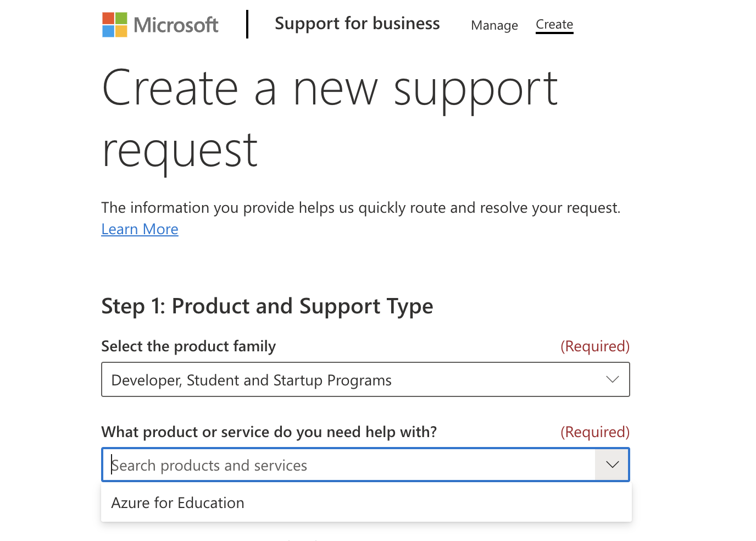Expand product family list via chevron

click(x=612, y=379)
